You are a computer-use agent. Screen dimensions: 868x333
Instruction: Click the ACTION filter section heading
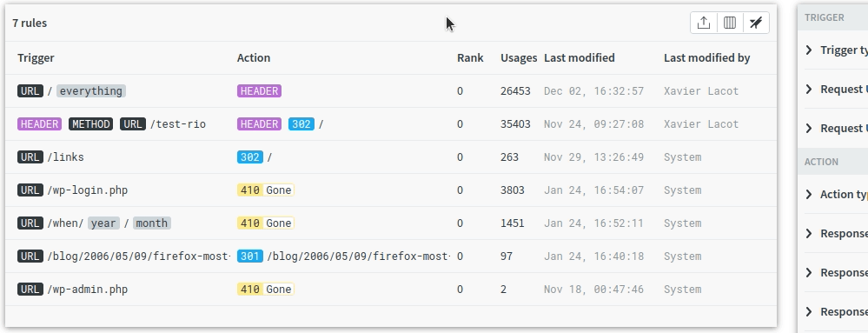[821, 162]
